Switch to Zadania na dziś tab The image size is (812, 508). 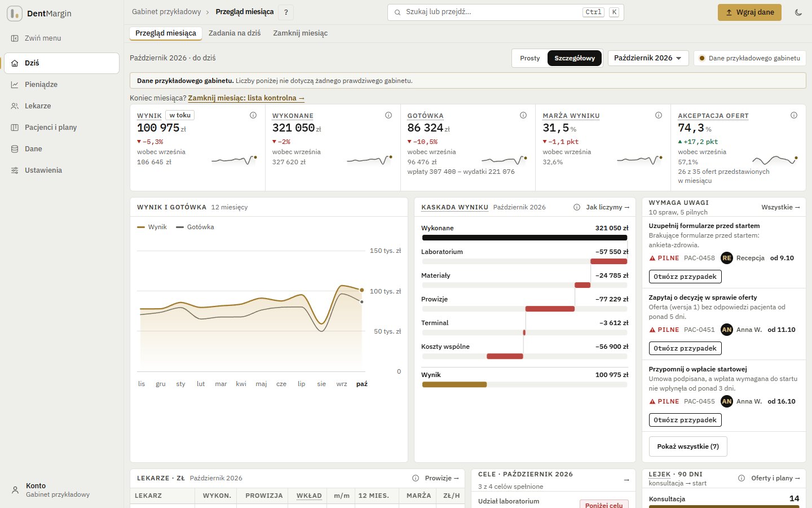[235, 33]
